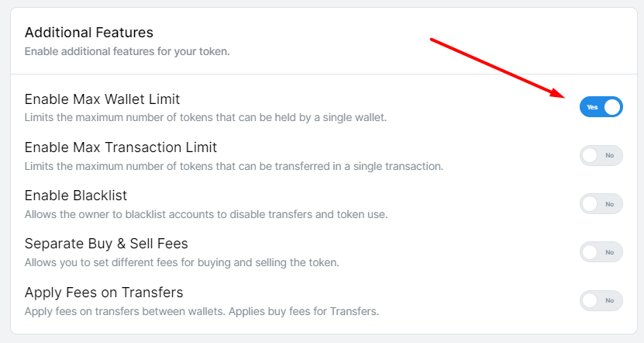
Task: Turn on the Enable Blacklist switch
Action: click(601, 203)
